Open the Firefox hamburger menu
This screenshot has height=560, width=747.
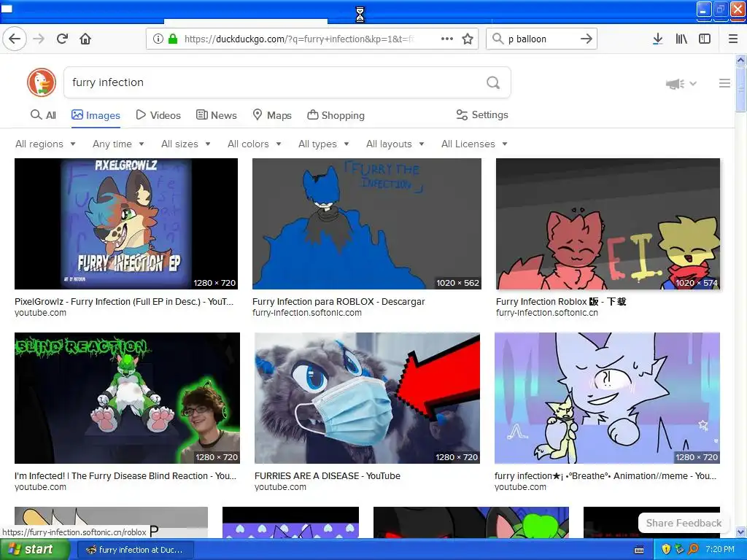tap(733, 39)
